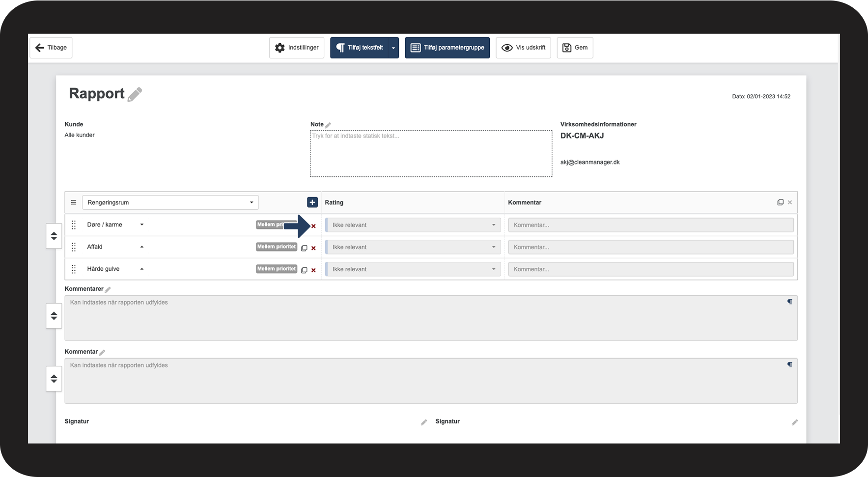Viewport: 868px width, 477px height.
Task: Click the pencil icon next to Rapport title
Action: pos(135,94)
